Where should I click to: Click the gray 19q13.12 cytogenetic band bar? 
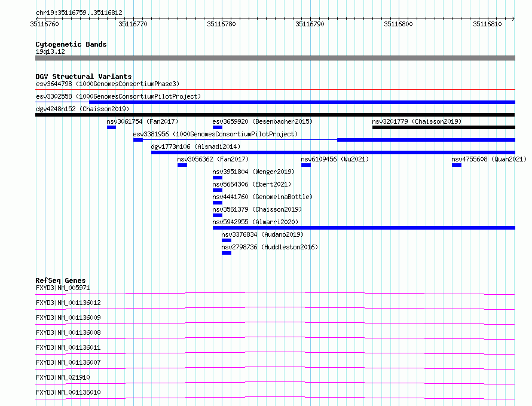coord(275,58)
